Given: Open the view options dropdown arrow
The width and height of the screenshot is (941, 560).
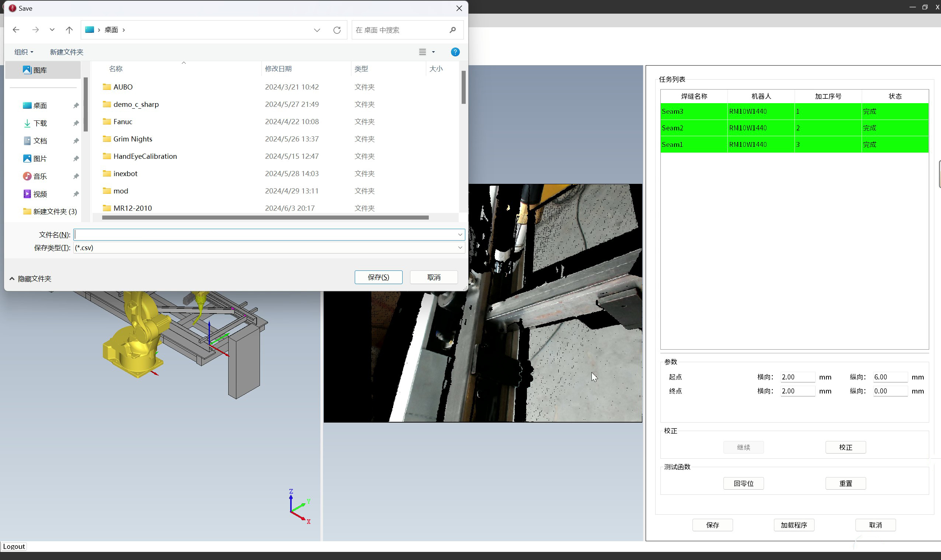Looking at the screenshot, I should 434,52.
